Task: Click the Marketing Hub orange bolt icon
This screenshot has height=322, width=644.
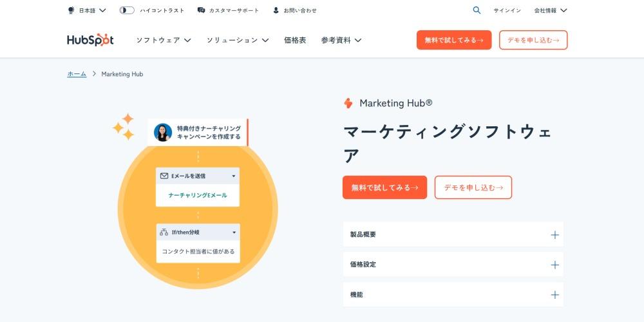Action: pyautogui.click(x=348, y=103)
